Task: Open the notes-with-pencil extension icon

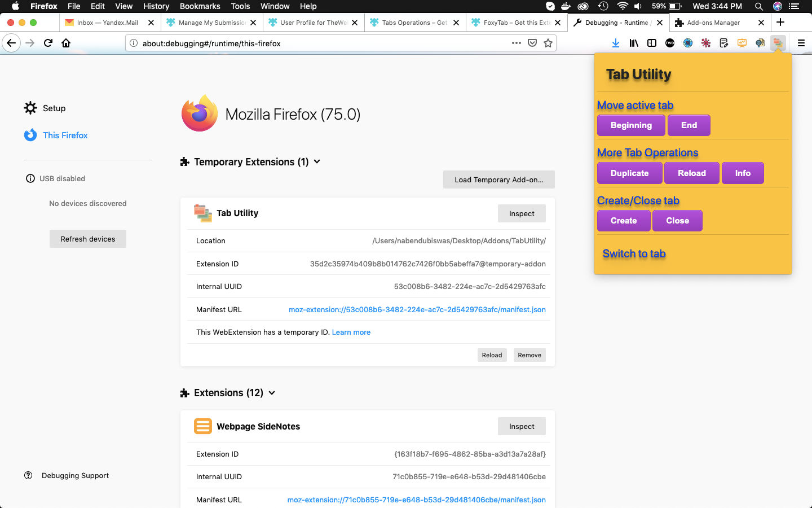Action: 724,43
